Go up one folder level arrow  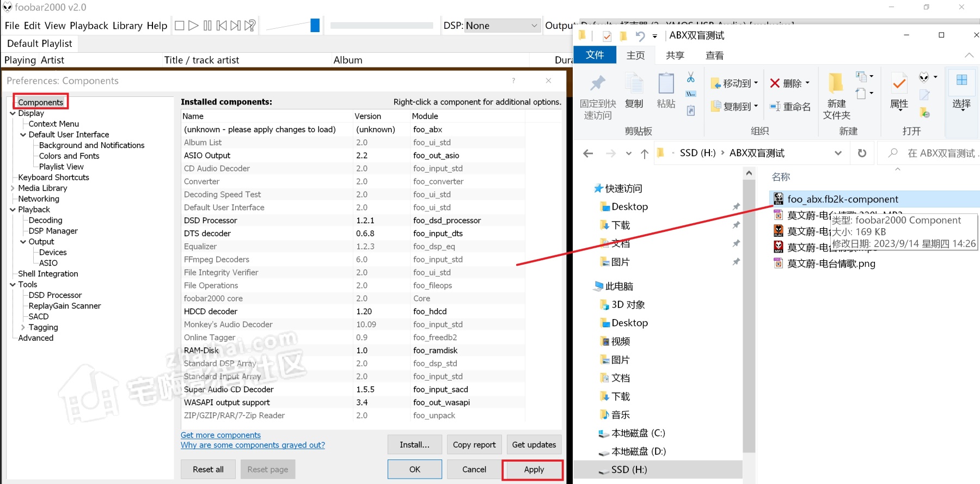coord(645,154)
